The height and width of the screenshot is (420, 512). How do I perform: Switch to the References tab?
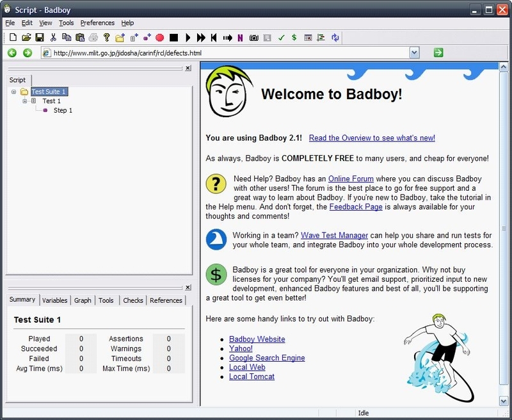(x=166, y=300)
